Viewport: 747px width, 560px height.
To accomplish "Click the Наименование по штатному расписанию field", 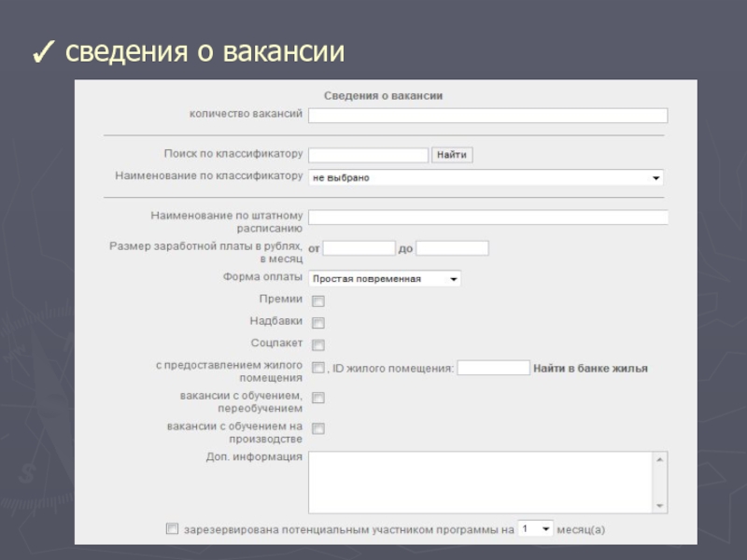I will [x=487, y=217].
